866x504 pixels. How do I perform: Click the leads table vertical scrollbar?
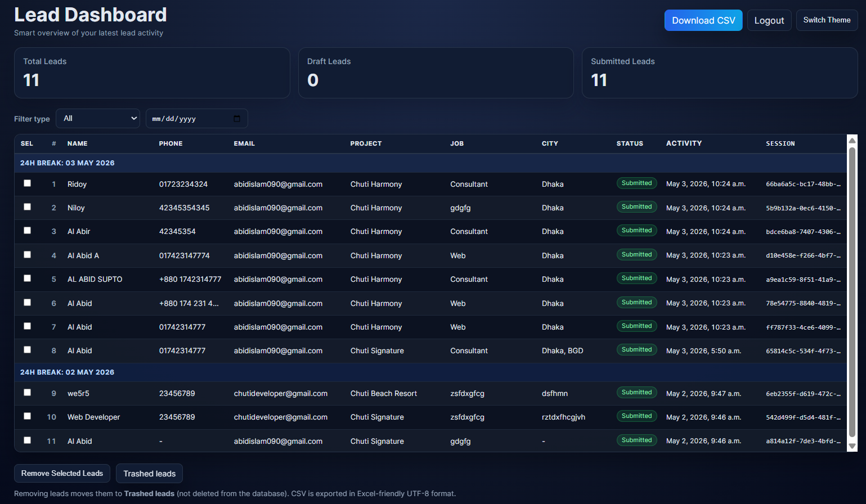click(x=852, y=292)
